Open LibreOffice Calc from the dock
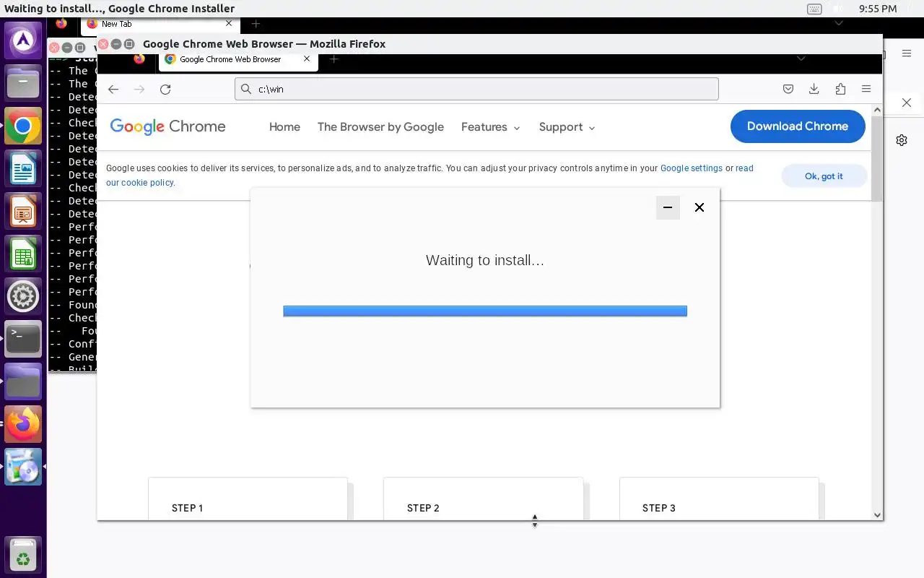The width and height of the screenshot is (924, 578). pyautogui.click(x=23, y=255)
